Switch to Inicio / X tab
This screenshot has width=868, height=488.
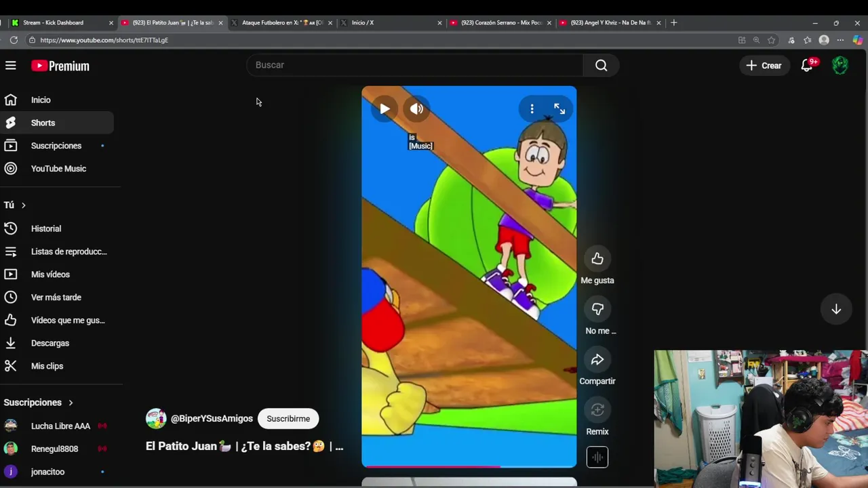[390, 22]
